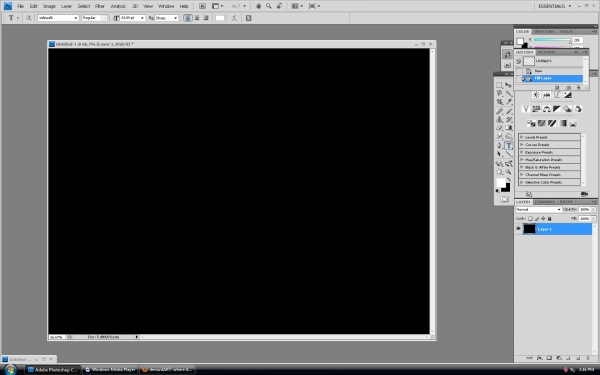Viewport: 600px width, 375px height.
Task: Select the Brush tool
Action: [509, 111]
